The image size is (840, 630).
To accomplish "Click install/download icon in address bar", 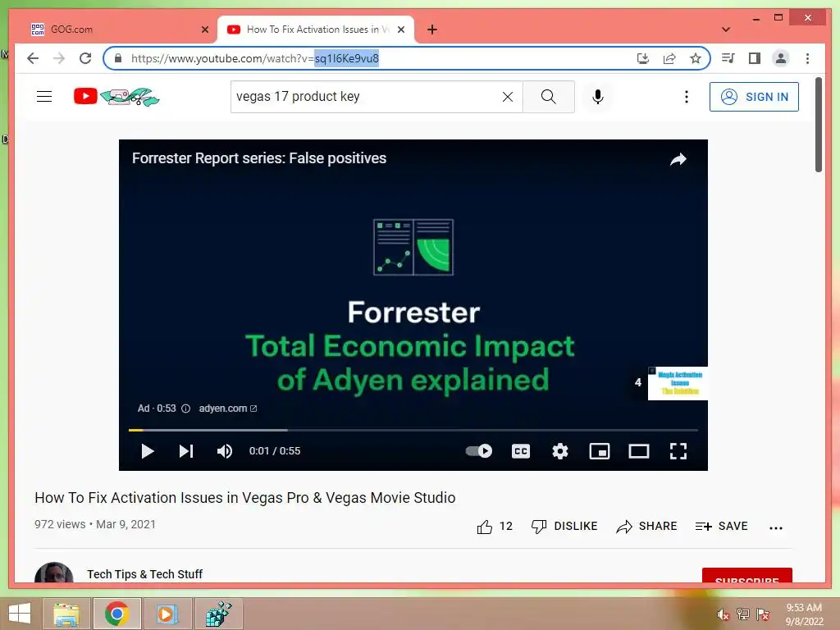I will pyautogui.click(x=643, y=58).
